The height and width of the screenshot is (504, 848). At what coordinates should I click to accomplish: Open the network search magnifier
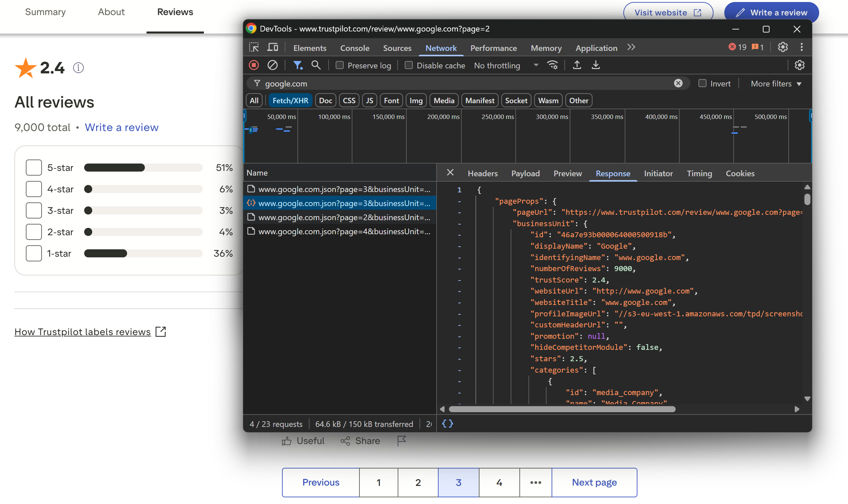pyautogui.click(x=316, y=65)
